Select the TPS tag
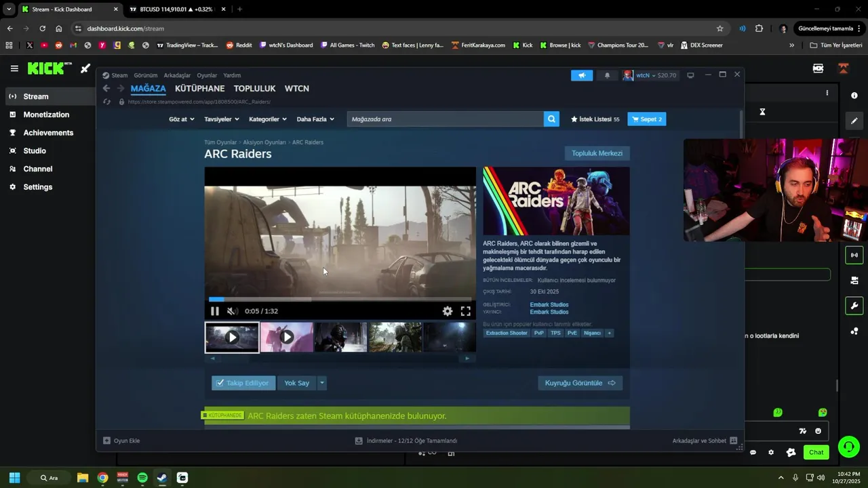Viewport: 868px width, 488px height. 556,333
